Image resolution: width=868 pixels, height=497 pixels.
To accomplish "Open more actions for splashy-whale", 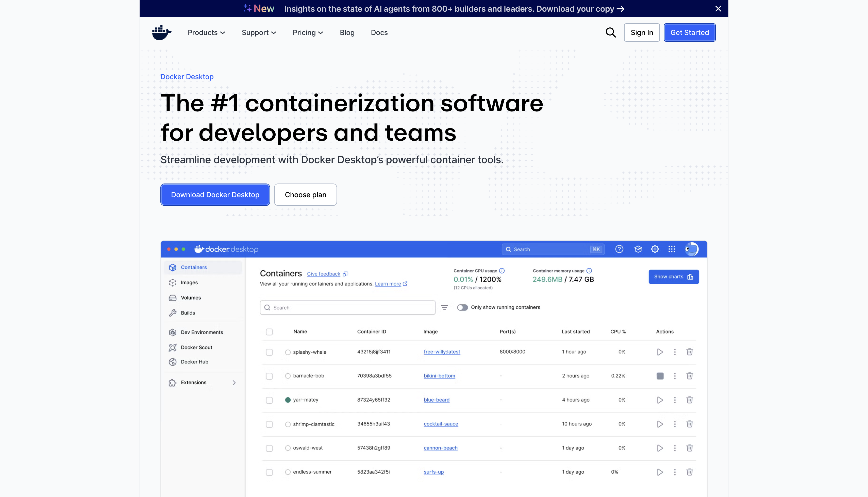I will pos(675,352).
